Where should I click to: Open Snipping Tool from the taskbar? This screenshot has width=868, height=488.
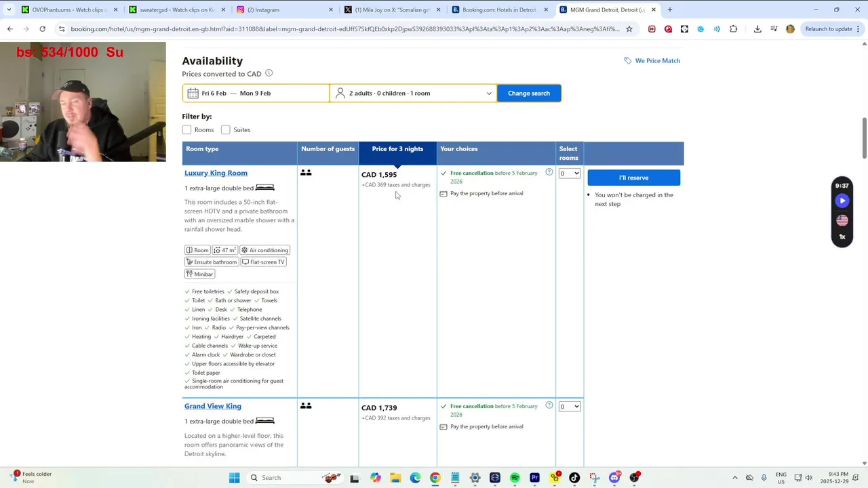(x=595, y=478)
